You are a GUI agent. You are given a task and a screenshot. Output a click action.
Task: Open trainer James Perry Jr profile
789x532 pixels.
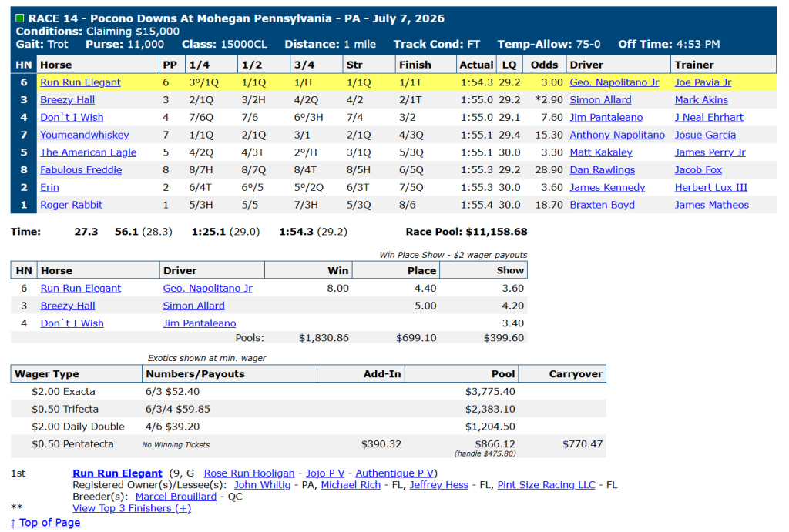[710, 152]
